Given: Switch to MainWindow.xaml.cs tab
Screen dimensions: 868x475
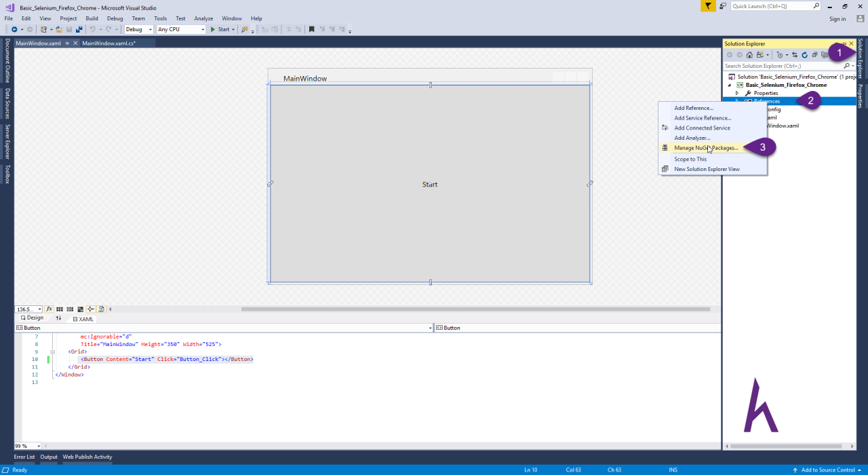Looking at the screenshot, I should coord(108,43).
